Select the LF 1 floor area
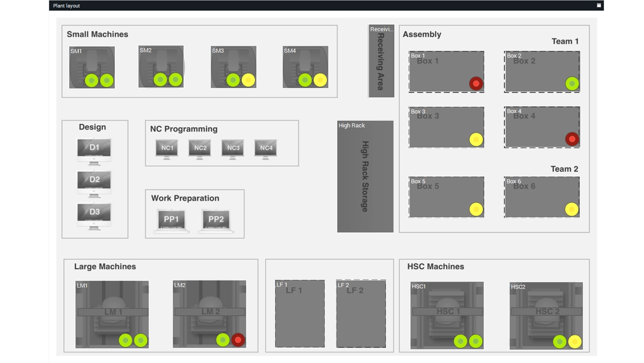This screenshot has width=644, height=363. pos(300,314)
